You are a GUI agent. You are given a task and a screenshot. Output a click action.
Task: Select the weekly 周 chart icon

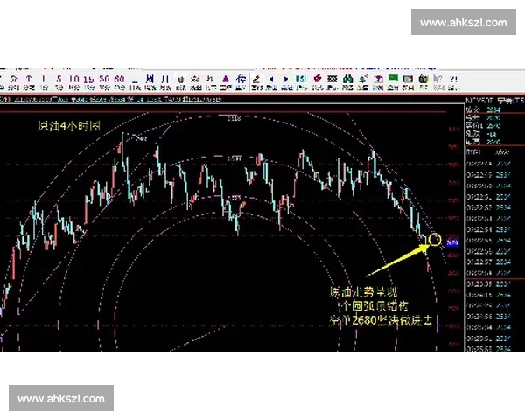[150, 82]
